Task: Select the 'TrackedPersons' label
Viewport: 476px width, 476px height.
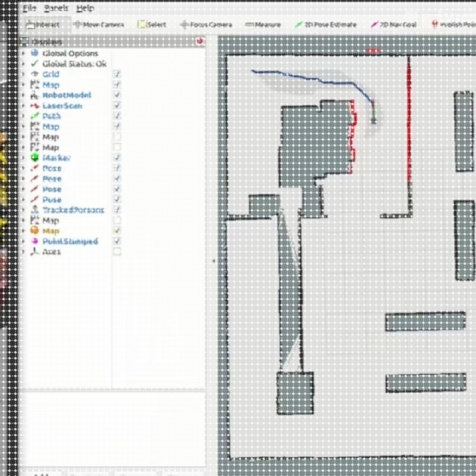Action: (x=73, y=210)
